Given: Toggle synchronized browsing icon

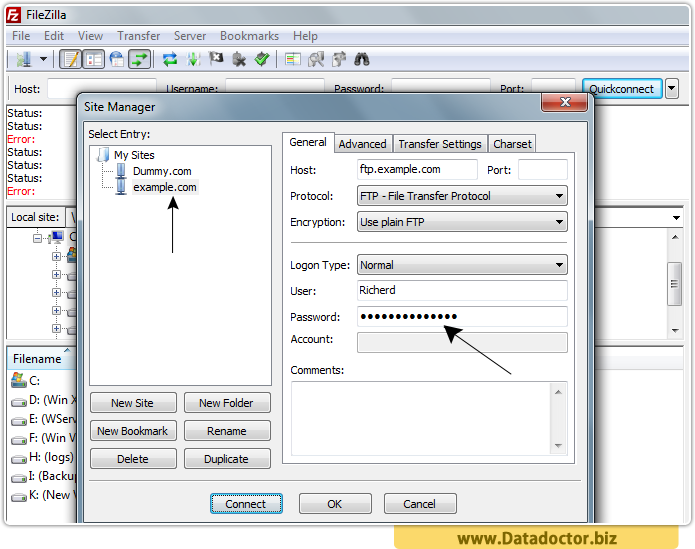Looking at the screenshot, I should pyautogui.click(x=339, y=59).
